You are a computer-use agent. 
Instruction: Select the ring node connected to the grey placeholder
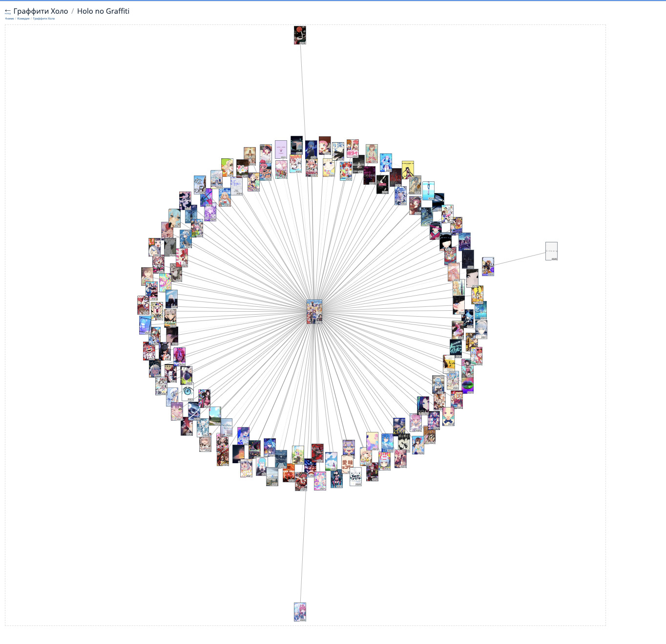coord(488,267)
